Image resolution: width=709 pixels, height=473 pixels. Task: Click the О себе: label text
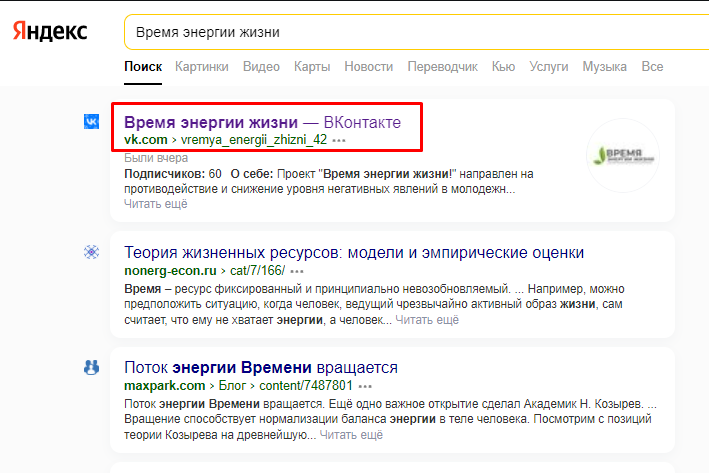(252, 174)
